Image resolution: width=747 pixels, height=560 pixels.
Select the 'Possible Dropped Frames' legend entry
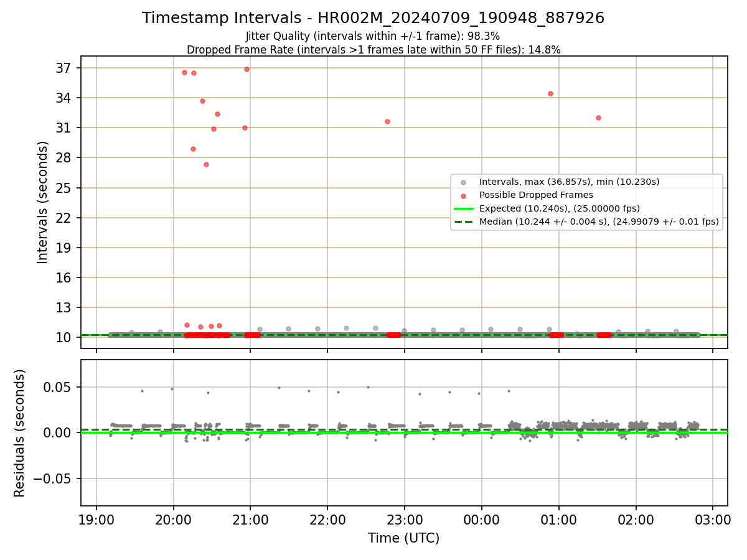(536, 195)
